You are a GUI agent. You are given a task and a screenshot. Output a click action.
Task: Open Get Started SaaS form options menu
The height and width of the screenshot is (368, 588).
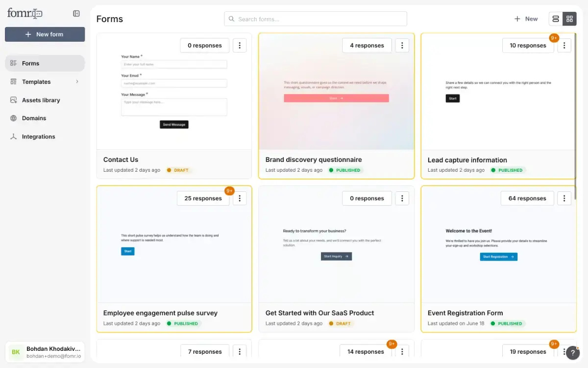point(402,199)
